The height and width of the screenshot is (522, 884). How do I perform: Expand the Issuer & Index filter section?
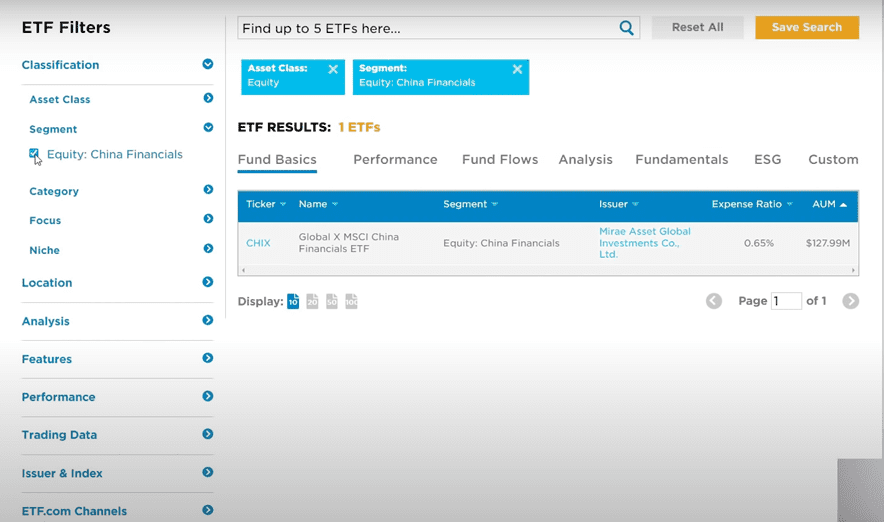[x=208, y=472]
